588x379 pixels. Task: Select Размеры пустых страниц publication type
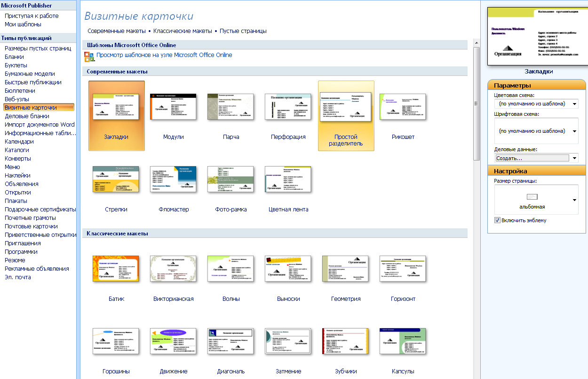(38, 48)
